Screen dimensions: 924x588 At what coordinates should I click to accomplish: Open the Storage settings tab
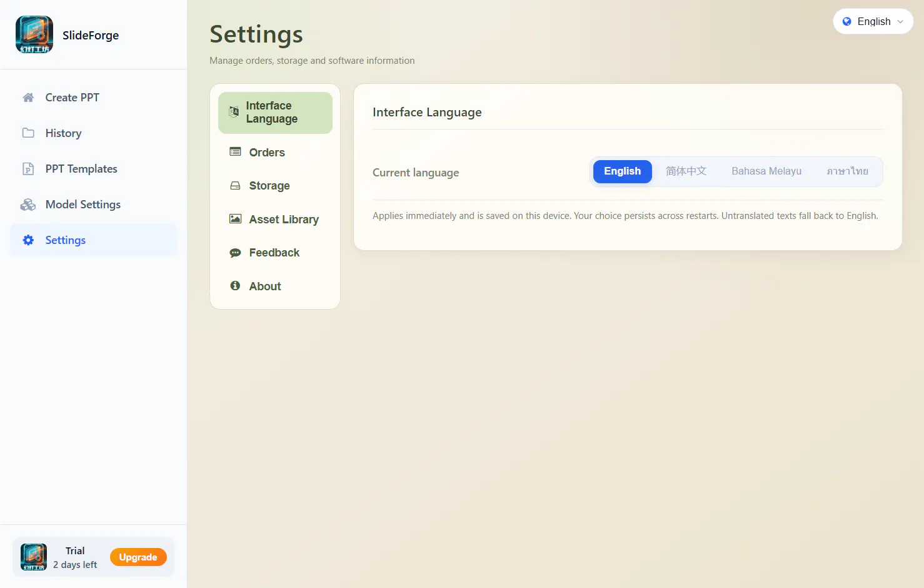click(275, 186)
